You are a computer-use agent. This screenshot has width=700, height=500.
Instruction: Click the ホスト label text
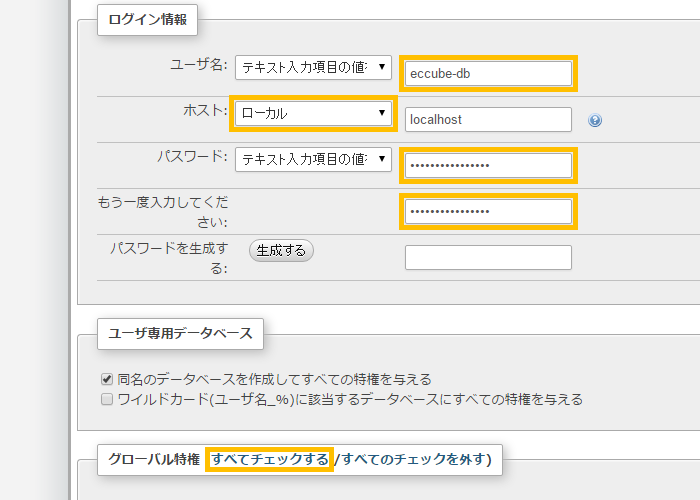pos(206,111)
